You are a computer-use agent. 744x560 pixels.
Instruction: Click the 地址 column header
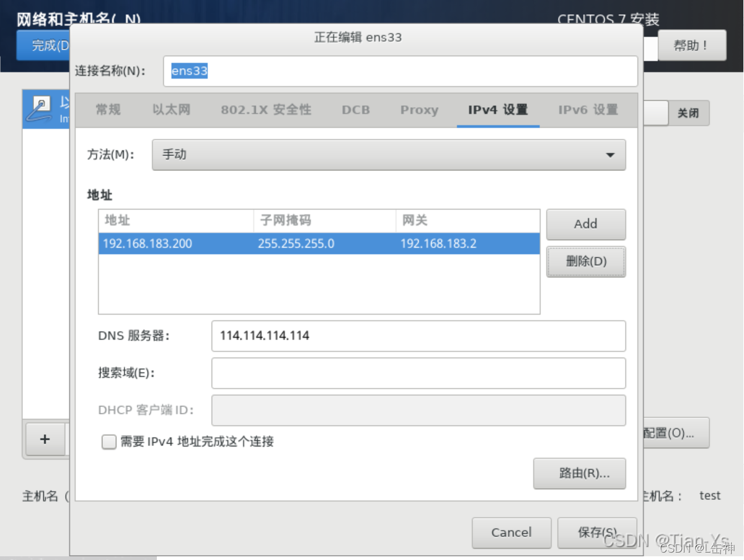(176, 221)
